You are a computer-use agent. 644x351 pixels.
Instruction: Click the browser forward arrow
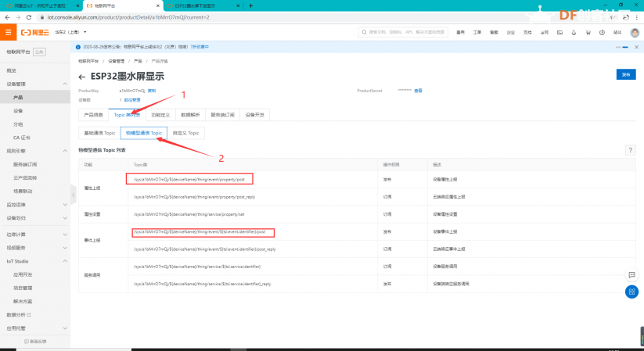pos(18,17)
